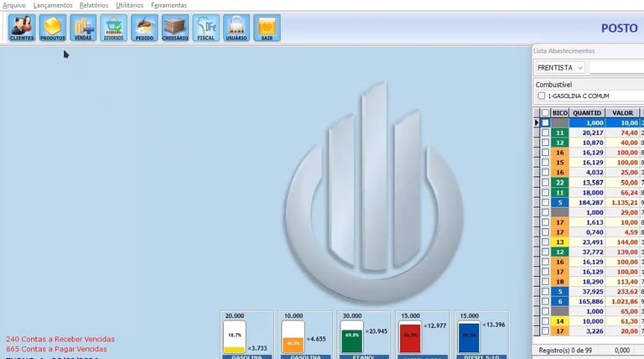644x359 pixels.
Task: Click the bico 14 yellow cell
Action: pos(560,321)
